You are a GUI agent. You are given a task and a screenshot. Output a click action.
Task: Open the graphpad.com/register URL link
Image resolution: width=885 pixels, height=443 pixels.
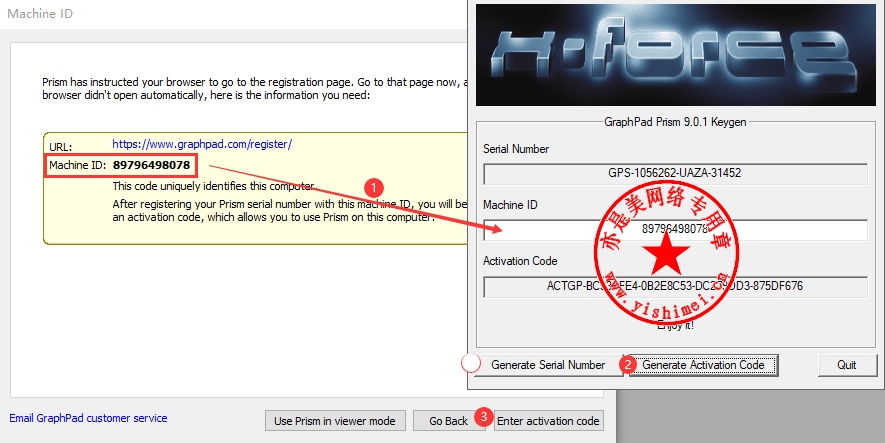click(x=202, y=144)
